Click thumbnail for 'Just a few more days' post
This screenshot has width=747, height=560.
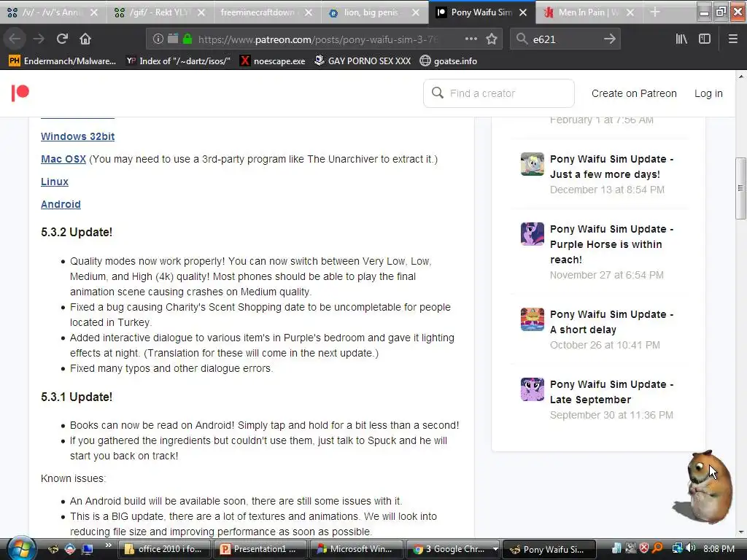(x=532, y=164)
